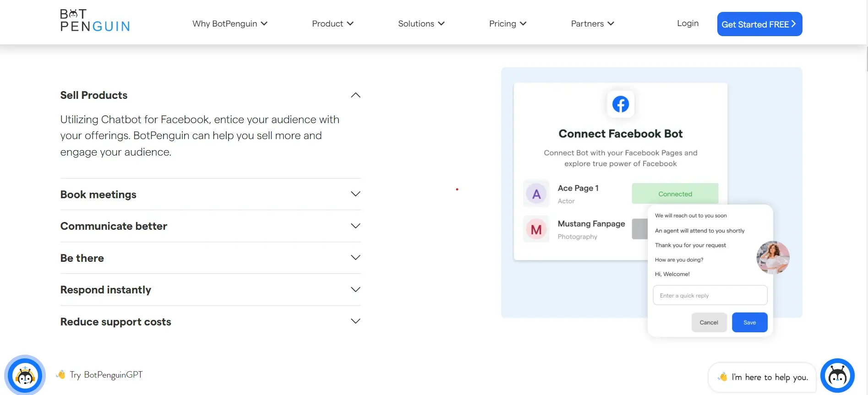Click the Book meetings heading
Viewport: 868px width, 395px height.
pyautogui.click(x=98, y=195)
